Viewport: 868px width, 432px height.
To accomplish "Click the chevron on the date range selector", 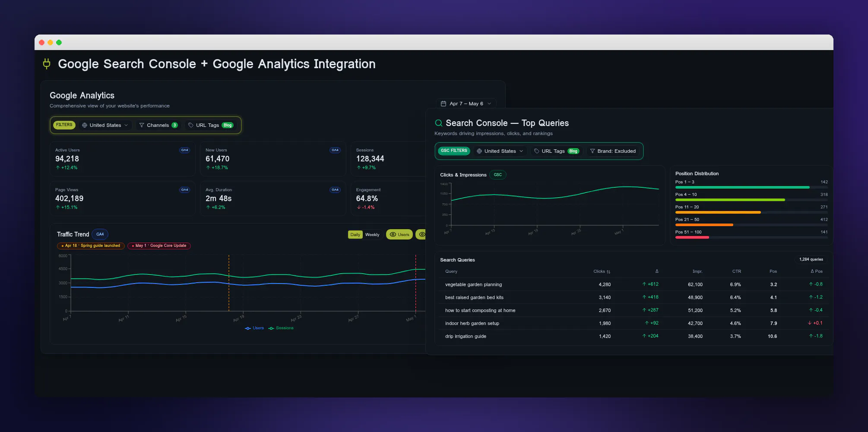I will 489,104.
